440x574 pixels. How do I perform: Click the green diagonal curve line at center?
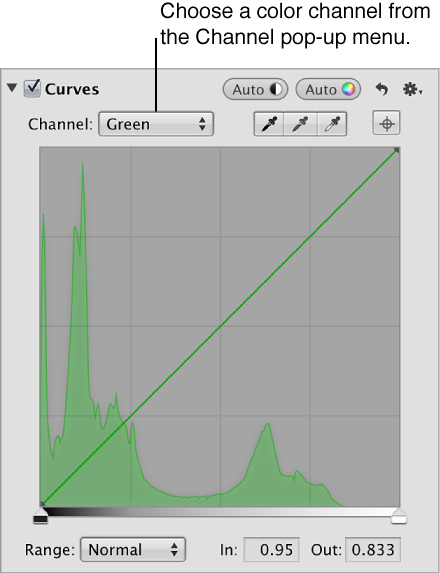220,327
